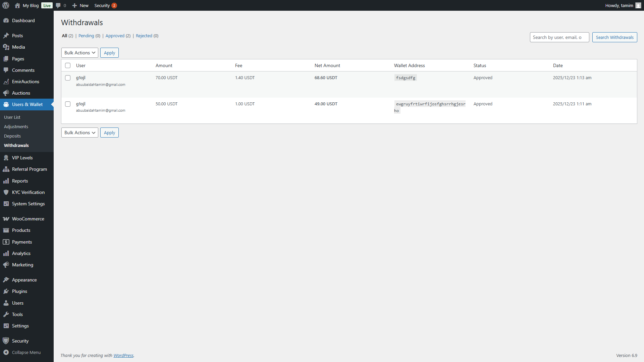
Task: Toggle the select-all checkbox in table header
Action: coord(68,65)
